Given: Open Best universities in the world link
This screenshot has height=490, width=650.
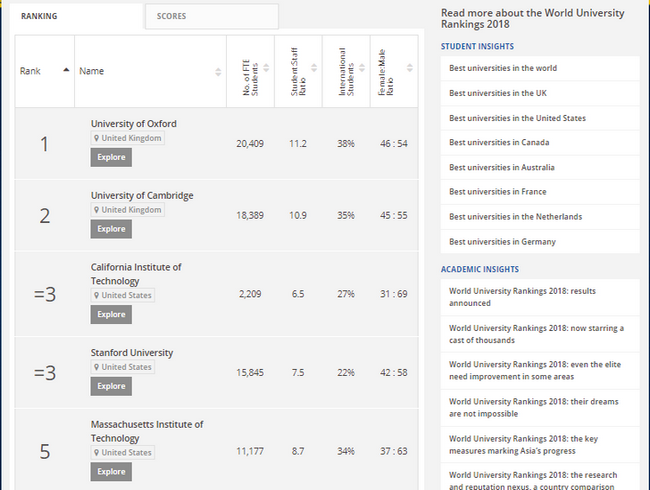Looking at the screenshot, I should [503, 69].
